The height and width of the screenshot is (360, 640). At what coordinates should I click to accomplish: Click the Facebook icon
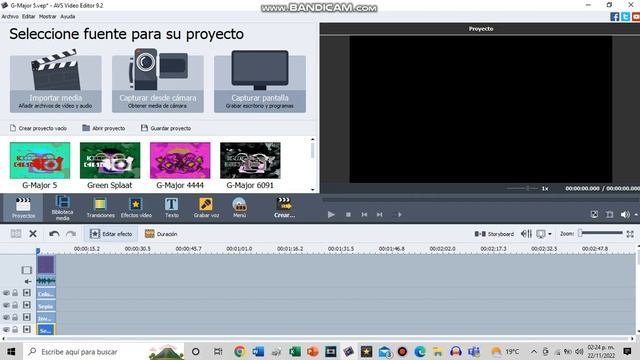tap(614, 17)
